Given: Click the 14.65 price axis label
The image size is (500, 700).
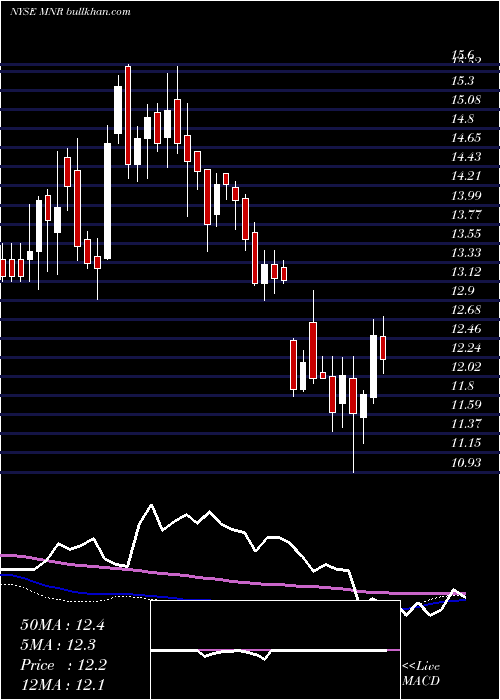Looking at the screenshot, I should tap(466, 138).
